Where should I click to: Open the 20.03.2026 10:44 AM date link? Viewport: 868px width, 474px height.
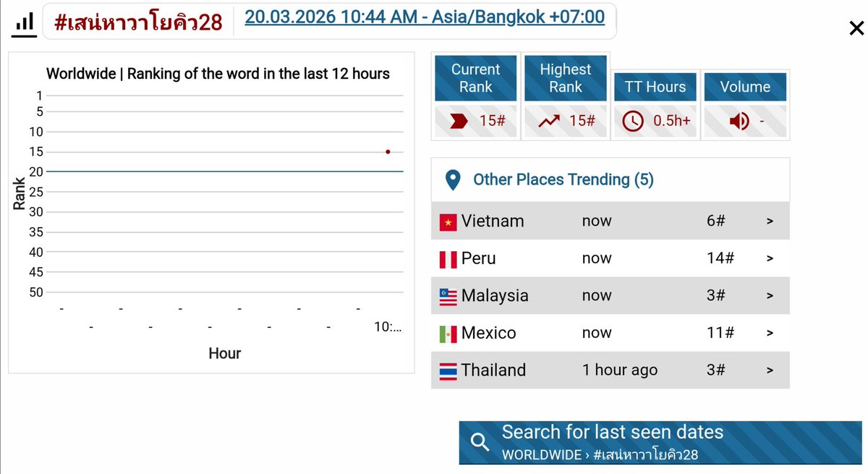pos(425,17)
